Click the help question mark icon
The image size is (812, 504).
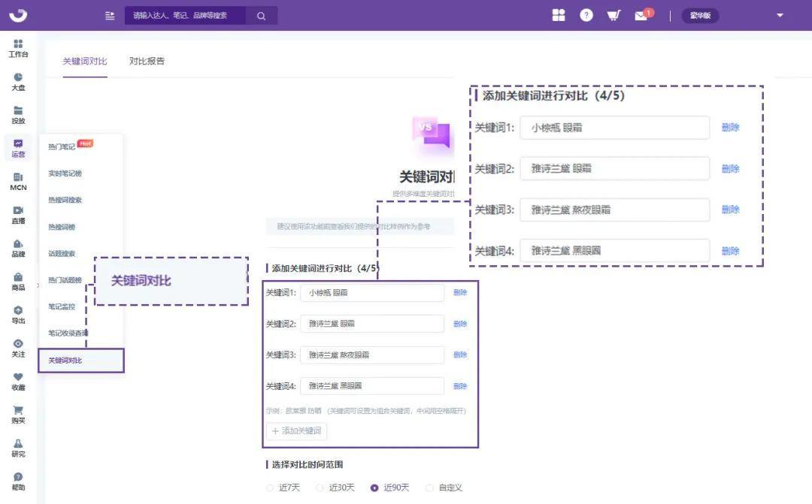pyautogui.click(x=586, y=15)
